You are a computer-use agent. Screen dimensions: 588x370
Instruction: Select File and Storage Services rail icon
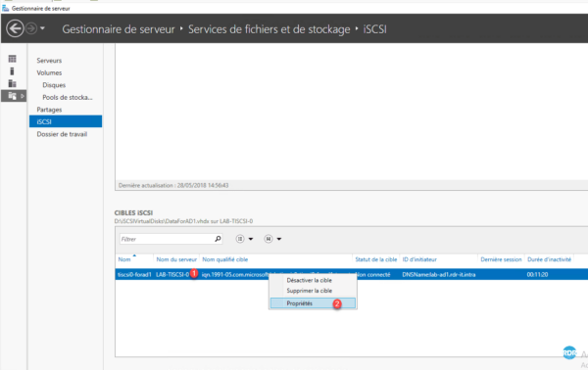tap(12, 96)
